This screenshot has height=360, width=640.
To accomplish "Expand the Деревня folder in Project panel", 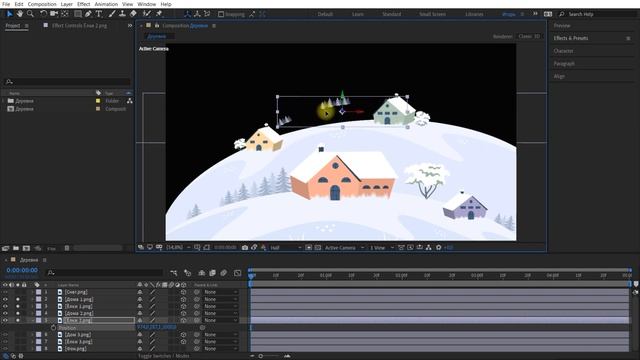I will point(4,101).
